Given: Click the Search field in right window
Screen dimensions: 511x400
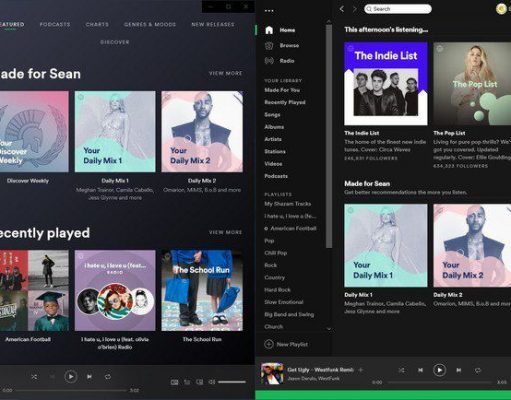Looking at the screenshot, I should tap(398, 9).
